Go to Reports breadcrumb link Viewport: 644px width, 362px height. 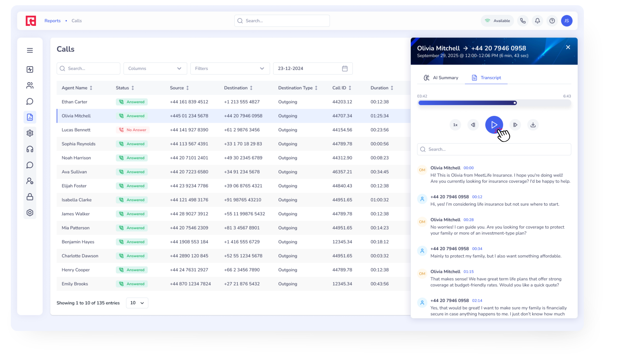tap(52, 21)
